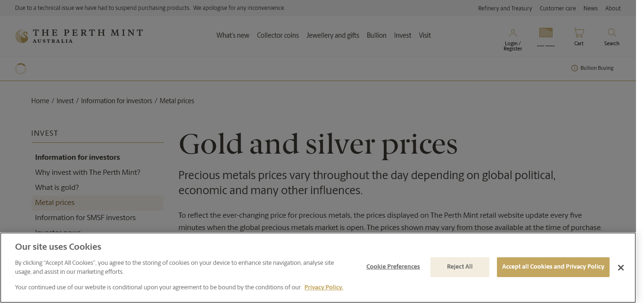Open the Refinery and Treasury link
644x303 pixels.
[x=505, y=8]
